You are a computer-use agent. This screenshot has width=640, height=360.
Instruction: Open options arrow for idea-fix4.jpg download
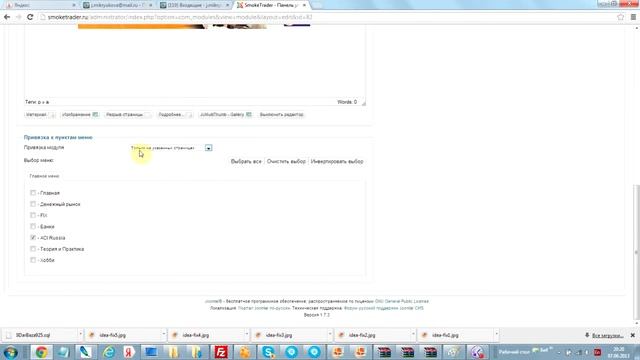click(x=247, y=334)
